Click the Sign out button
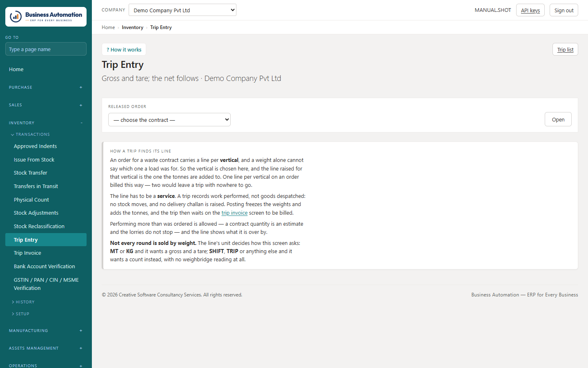 click(x=563, y=10)
